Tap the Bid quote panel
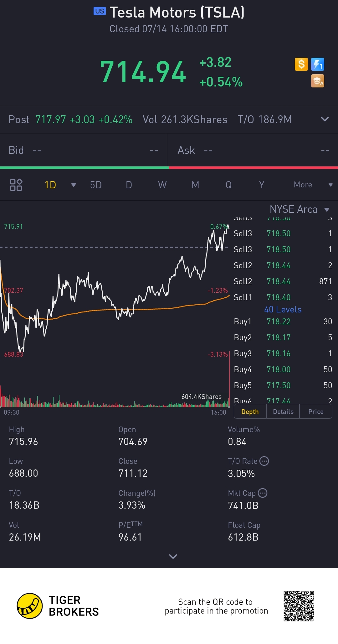The image size is (338, 644). click(x=84, y=150)
